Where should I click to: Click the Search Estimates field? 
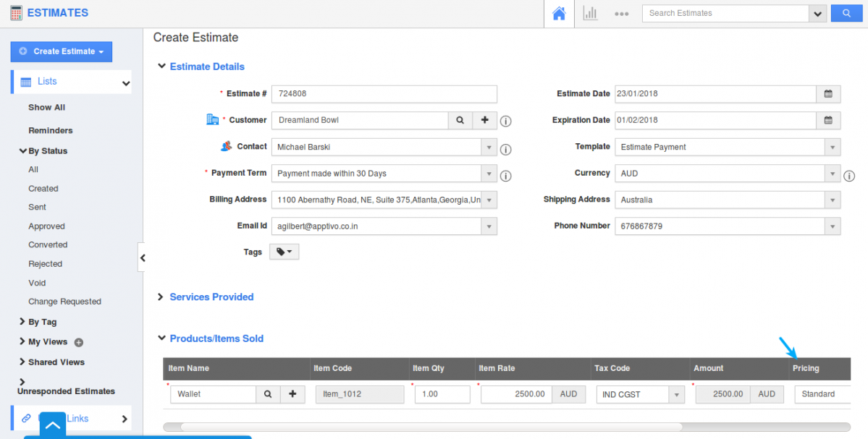tap(725, 13)
